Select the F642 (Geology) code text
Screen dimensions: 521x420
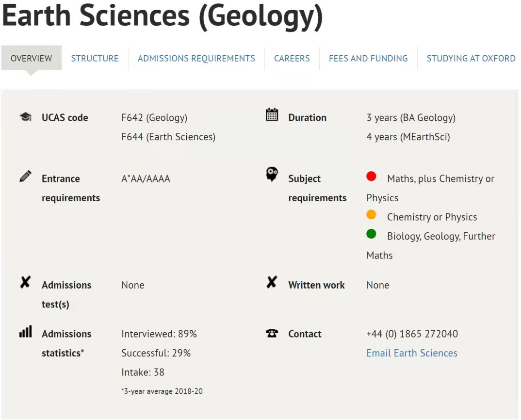(x=154, y=118)
